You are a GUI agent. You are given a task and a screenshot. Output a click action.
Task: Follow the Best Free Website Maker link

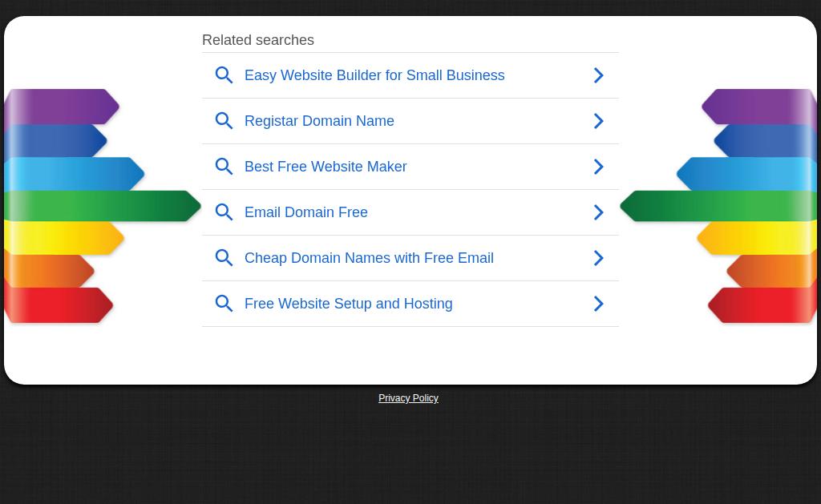click(326, 167)
